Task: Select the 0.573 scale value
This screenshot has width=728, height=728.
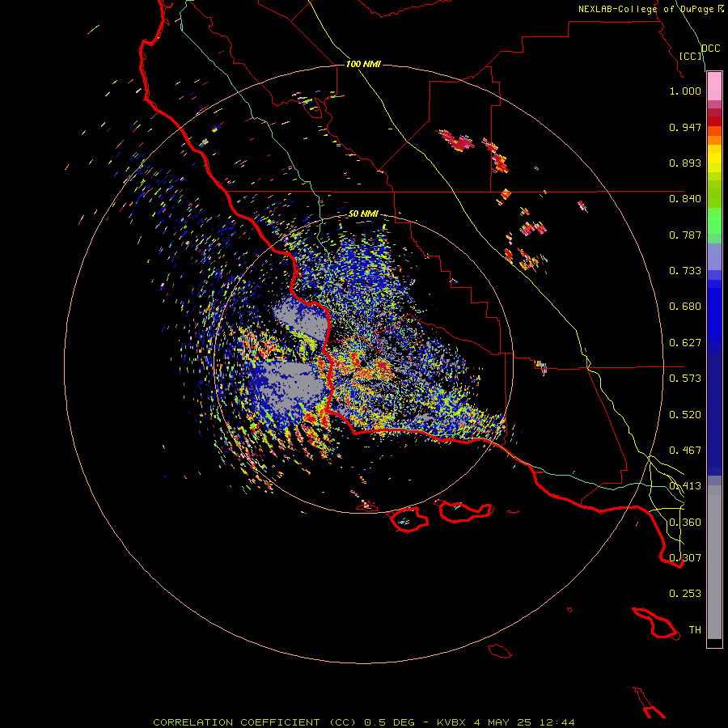Action: pos(685,379)
